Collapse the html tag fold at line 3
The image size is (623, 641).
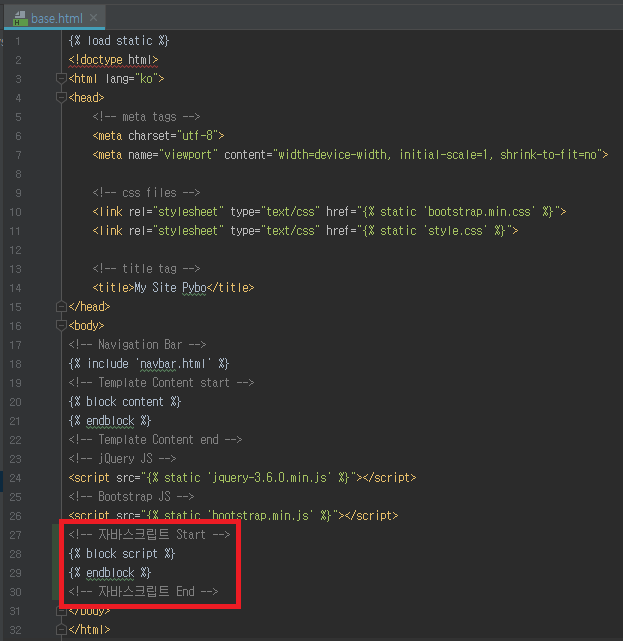tap(61, 78)
